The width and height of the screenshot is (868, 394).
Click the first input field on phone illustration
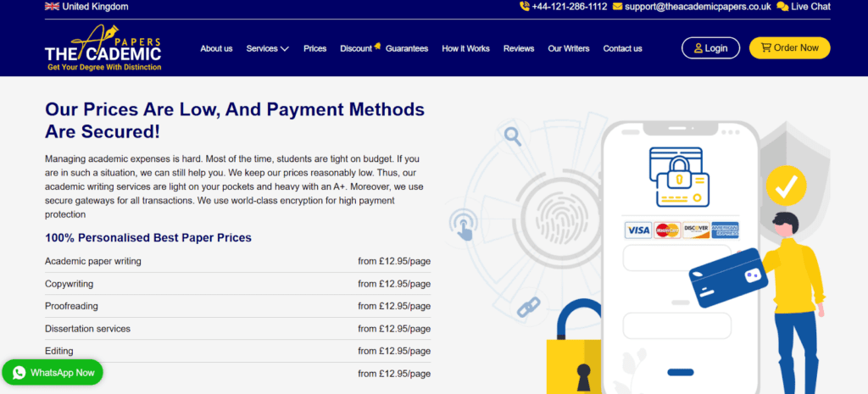click(677, 258)
